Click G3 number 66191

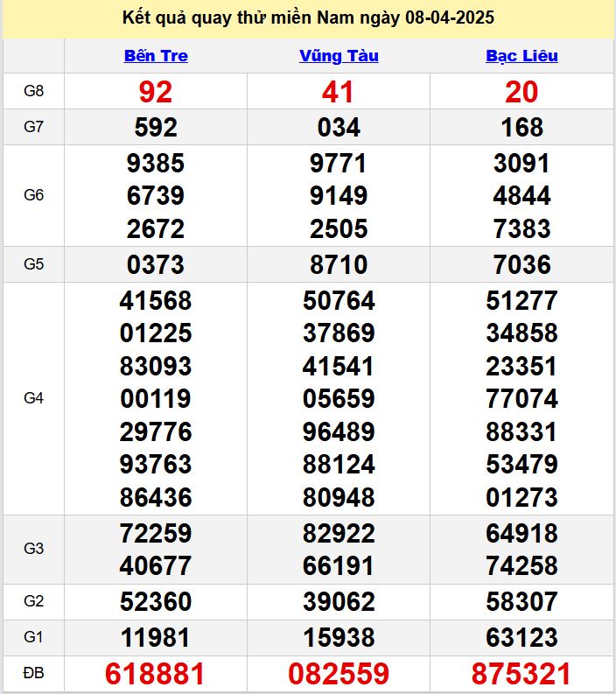tap(338, 565)
